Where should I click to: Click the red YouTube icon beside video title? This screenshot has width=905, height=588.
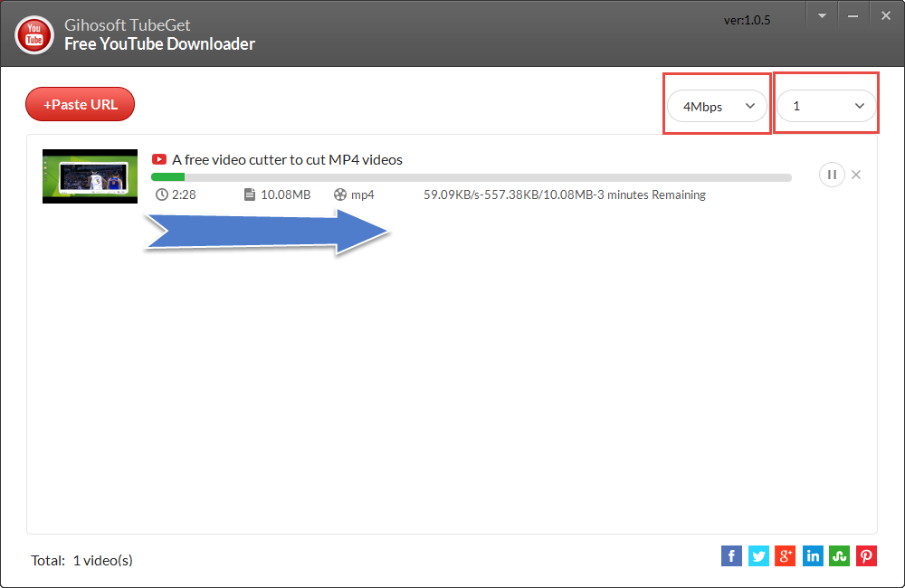tap(158, 159)
